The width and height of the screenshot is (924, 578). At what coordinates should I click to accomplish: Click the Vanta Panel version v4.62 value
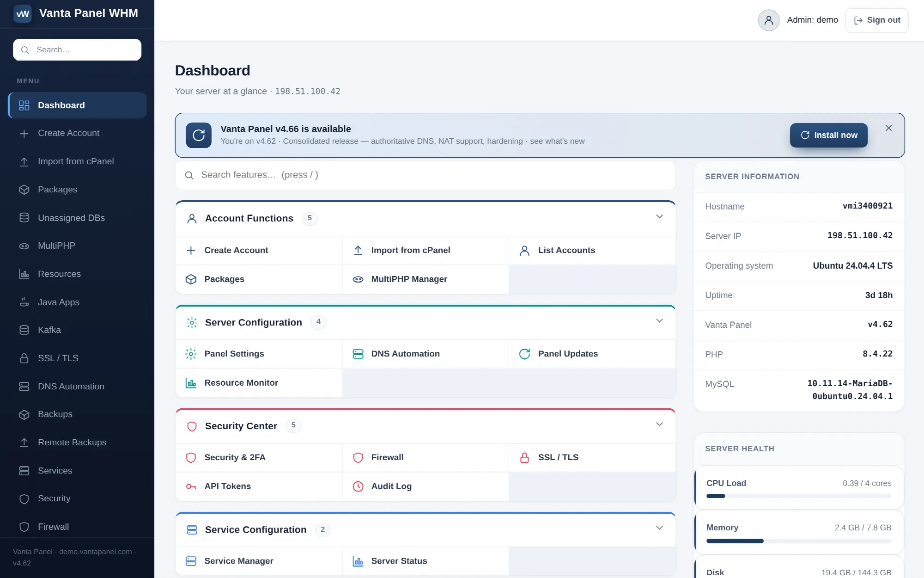[x=880, y=325]
